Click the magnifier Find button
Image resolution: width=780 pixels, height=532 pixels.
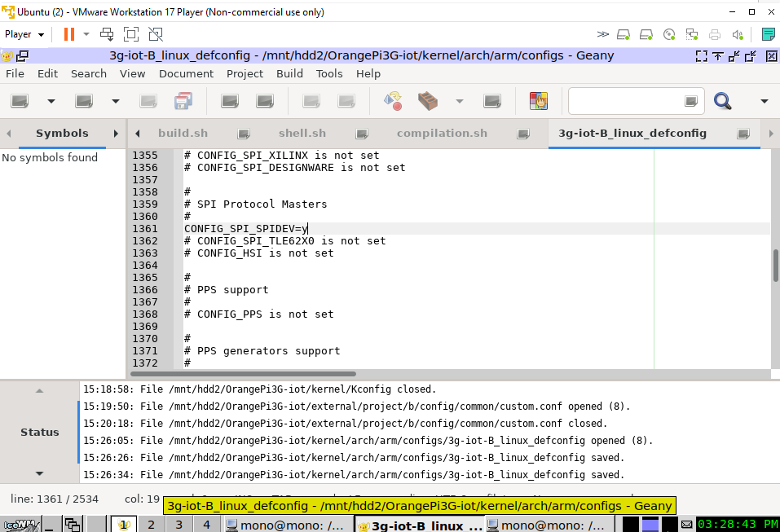point(722,101)
